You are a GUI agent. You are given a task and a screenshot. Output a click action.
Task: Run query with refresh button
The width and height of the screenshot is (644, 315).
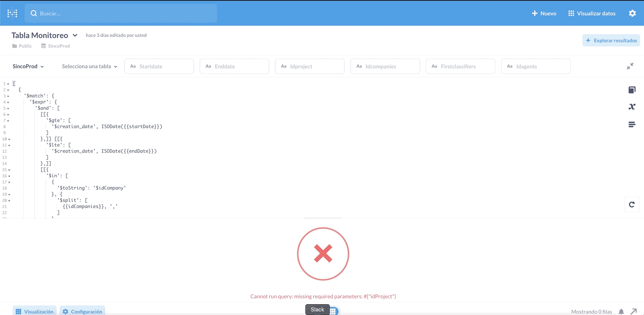tap(632, 205)
